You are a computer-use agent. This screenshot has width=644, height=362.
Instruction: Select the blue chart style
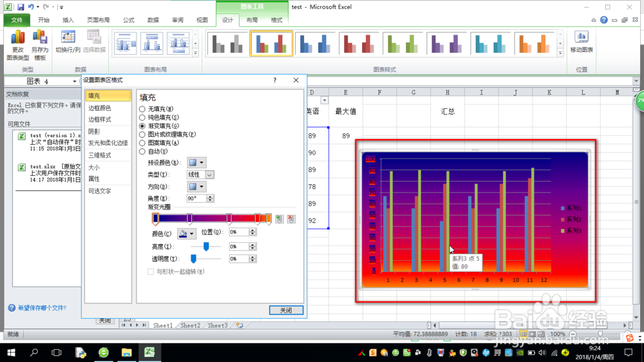pyautogui.click(x=315, y=43)
